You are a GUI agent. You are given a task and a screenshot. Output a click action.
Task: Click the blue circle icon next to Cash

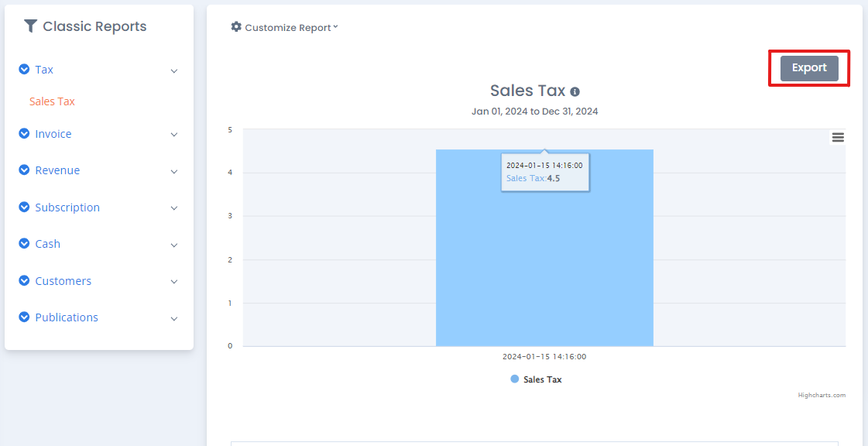pos(24,243)
